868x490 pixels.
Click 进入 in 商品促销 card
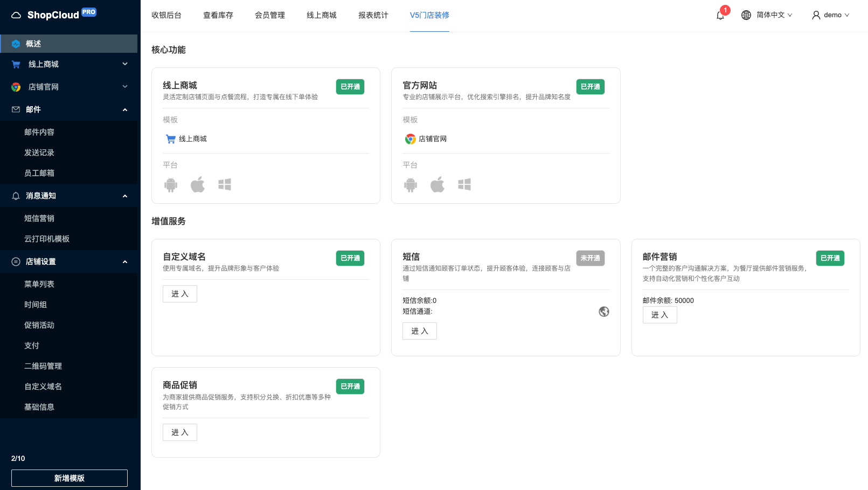(x=180, y=432)
